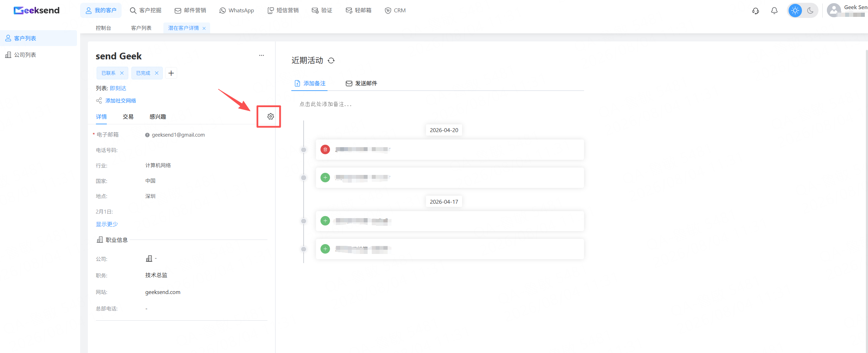This screenshot has width=868, height=353.
Task: Click the email status info icon
Action: click(147, 135)
